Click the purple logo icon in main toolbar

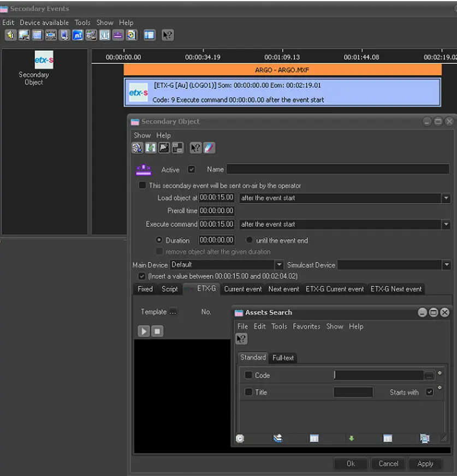pos(117,35)
